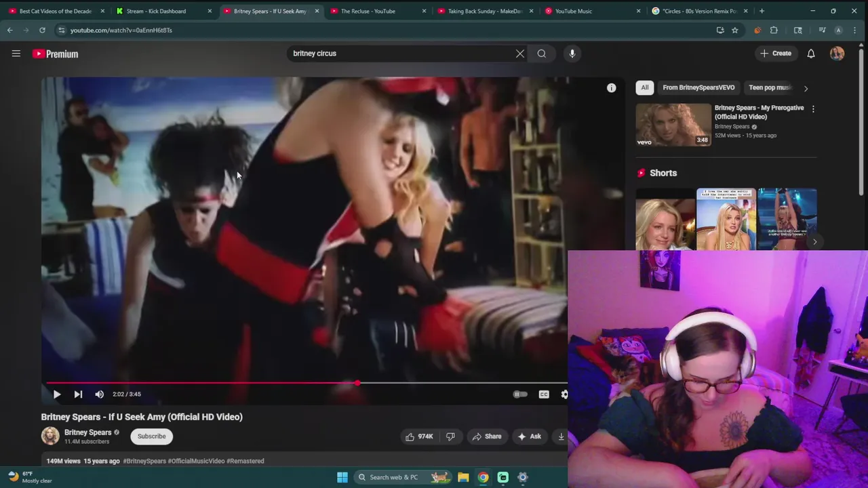Select From BritneySpearsVEVO chip
Image resolution: width=868 pixels, height=488 pixels.
[698, 87]
